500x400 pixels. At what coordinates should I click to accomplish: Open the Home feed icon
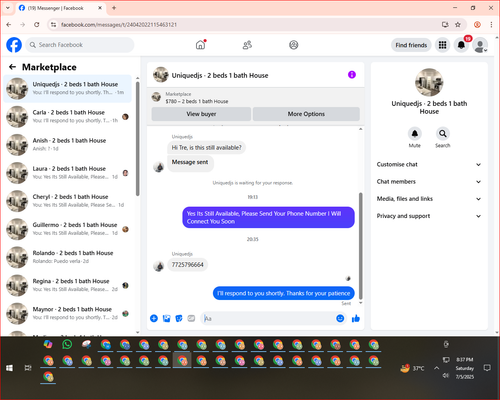coord(200,45)
